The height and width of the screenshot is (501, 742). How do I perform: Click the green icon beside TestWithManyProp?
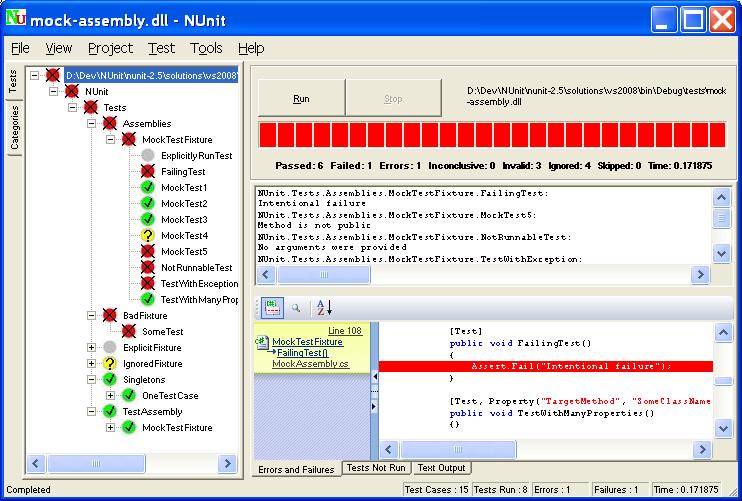148,299
